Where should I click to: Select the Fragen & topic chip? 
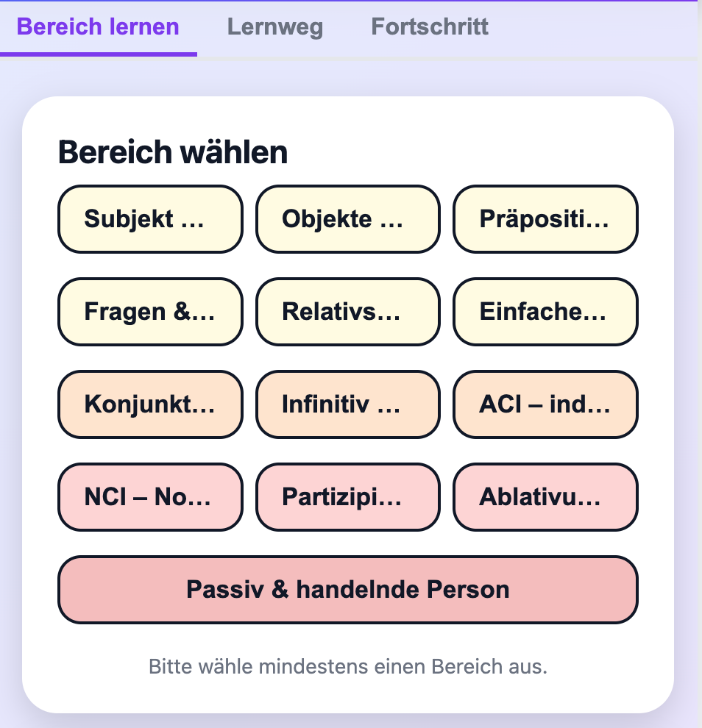coord(150,312)
